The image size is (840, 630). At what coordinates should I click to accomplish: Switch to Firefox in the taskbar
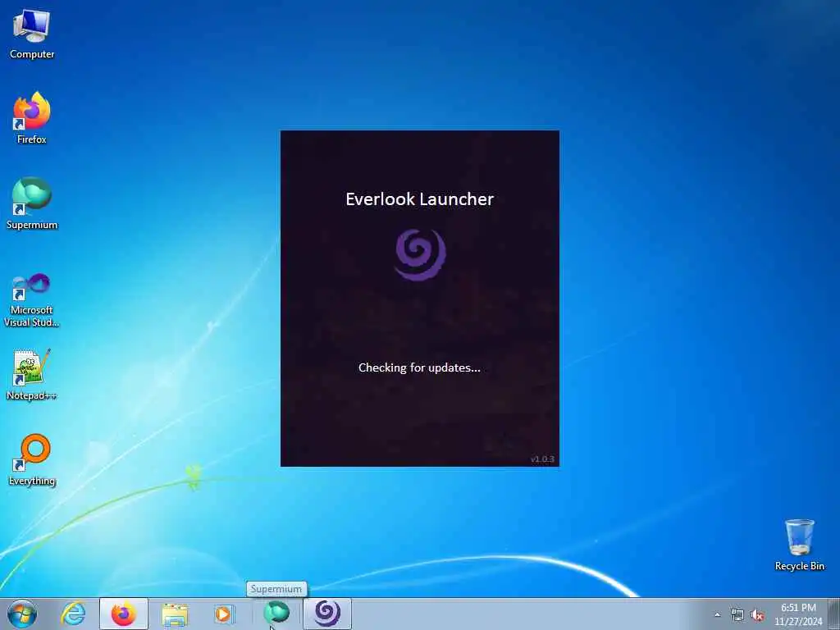[x=124, y=614]
